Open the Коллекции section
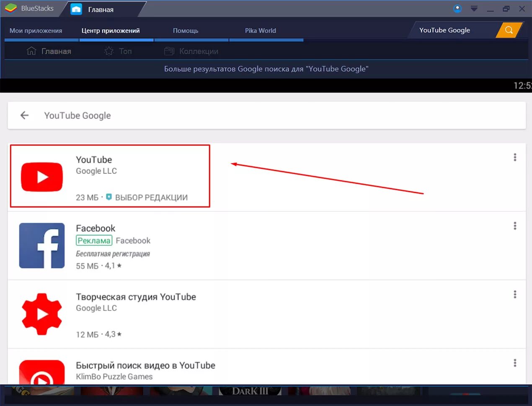The image size is (532, 406). click(191, 51)
